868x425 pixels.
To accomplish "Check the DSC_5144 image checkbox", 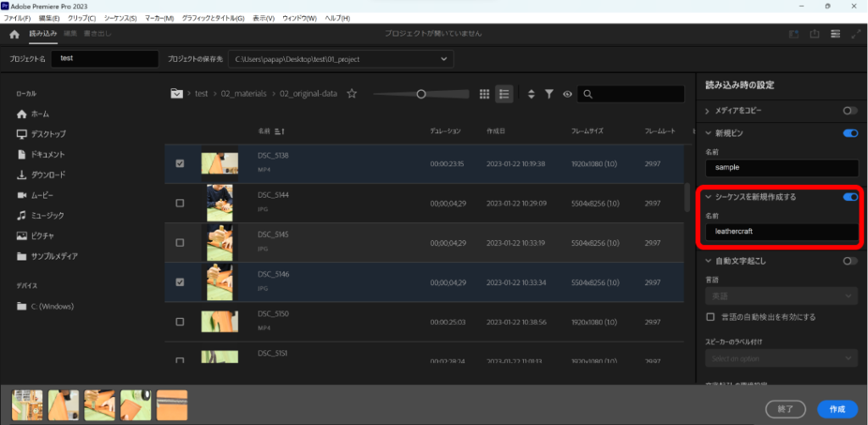I will tap(179, 204).
